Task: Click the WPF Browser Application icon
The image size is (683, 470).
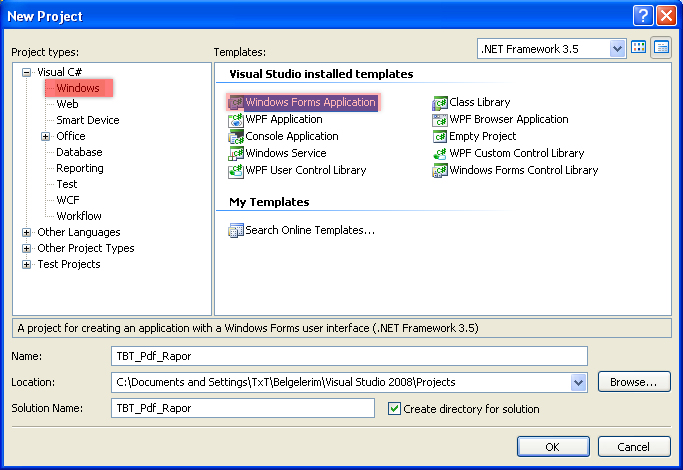Action: point(440,120)
